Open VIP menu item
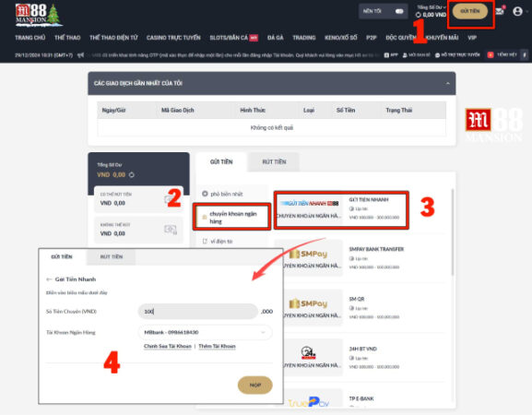The height and width of the screenshot is (415, 532). point(472,38)
